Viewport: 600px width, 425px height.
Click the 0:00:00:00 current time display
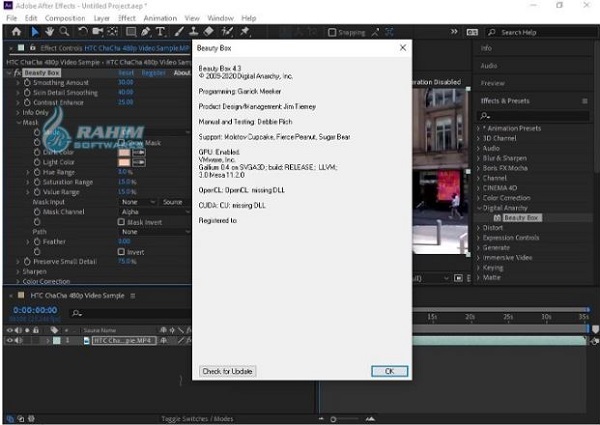pos(35,310)
